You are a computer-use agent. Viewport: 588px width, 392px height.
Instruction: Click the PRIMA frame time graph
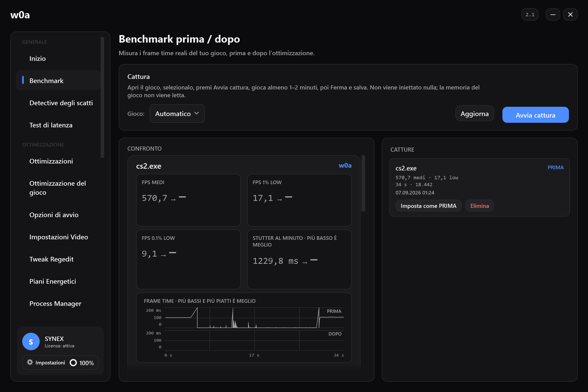point(254,318)
